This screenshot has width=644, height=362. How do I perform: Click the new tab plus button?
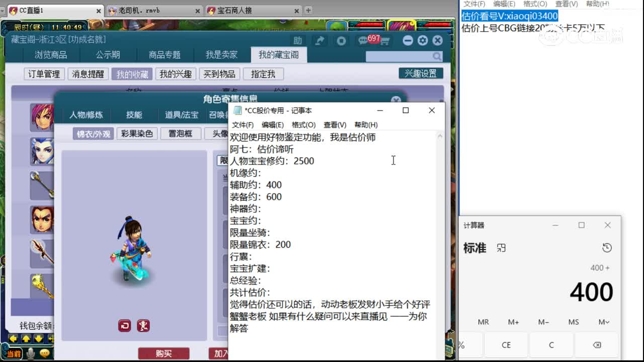(308, 10)
